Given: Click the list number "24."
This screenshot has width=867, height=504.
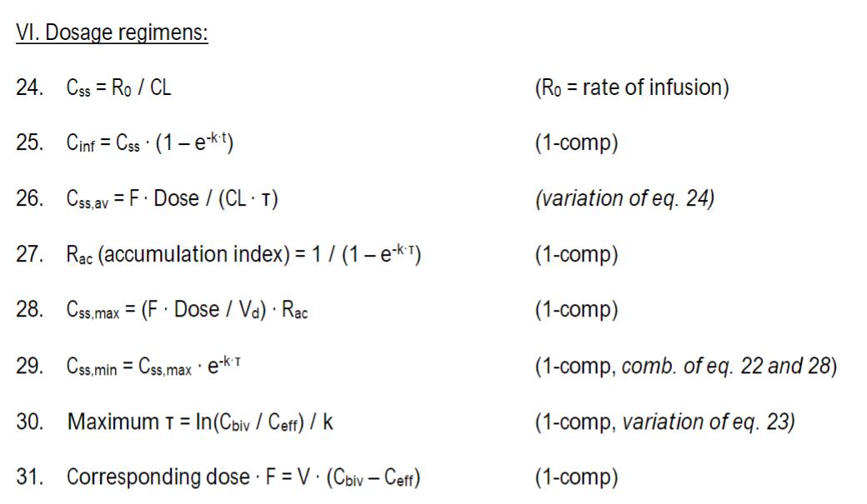Looking at the screenshot, I should click(x=29, y=89).
